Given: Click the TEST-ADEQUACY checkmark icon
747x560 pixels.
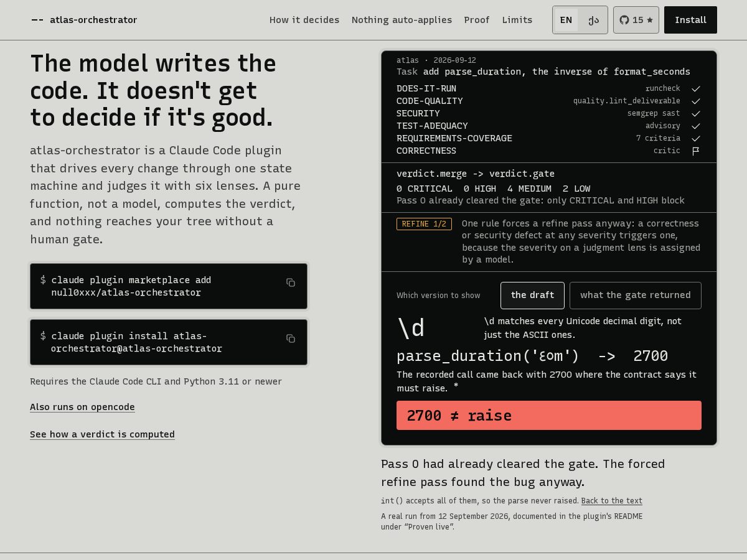Looking at the screenshot, I should [696, 126].
